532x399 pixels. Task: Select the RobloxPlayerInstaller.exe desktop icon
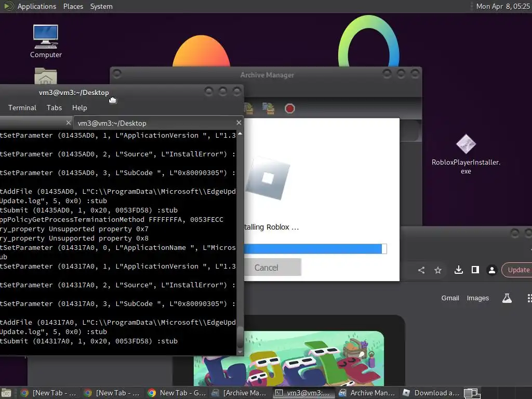coord(466,154)
